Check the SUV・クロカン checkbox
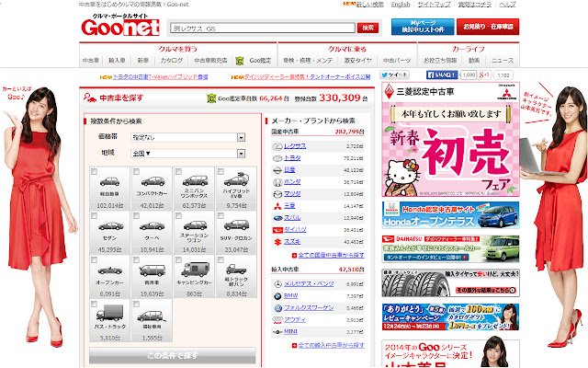588x368 pixels. tap(220, 216)
